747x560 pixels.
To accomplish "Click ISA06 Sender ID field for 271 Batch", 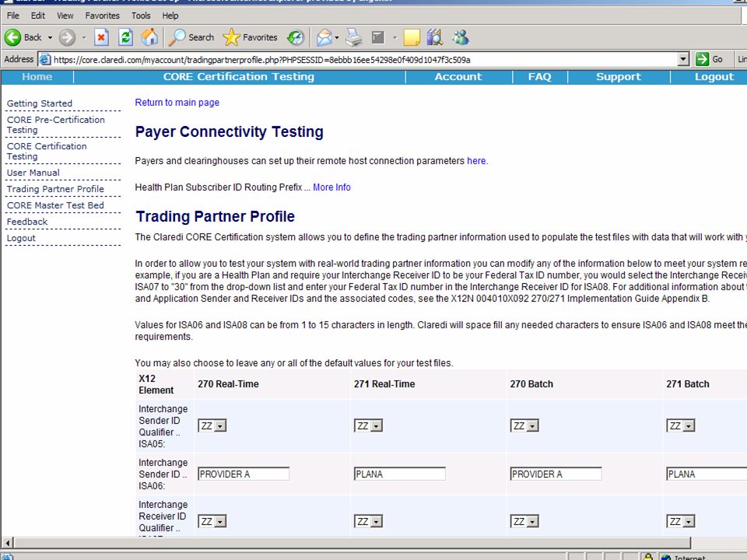I will coord(707,474).
